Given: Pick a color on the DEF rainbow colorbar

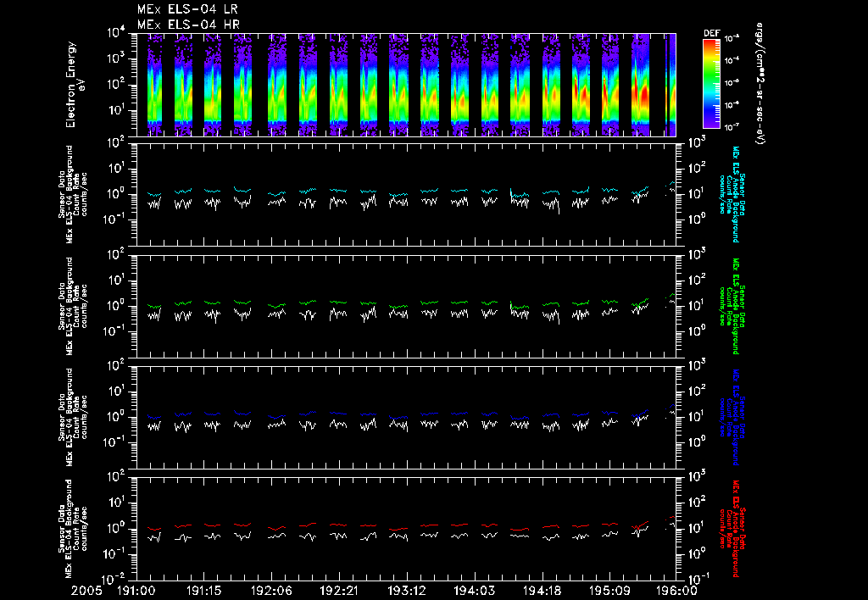Looking at the screenshot, I should point(711,84).
